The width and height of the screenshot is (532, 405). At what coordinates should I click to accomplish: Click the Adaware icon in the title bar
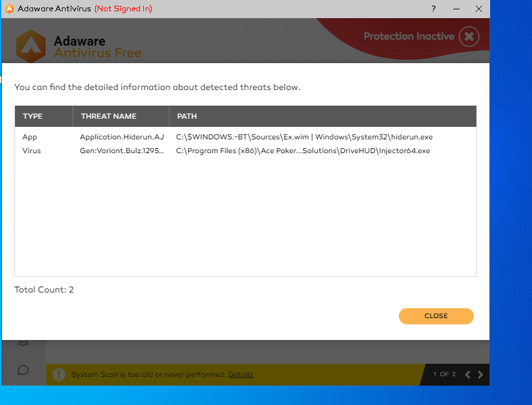coord(9,9)
